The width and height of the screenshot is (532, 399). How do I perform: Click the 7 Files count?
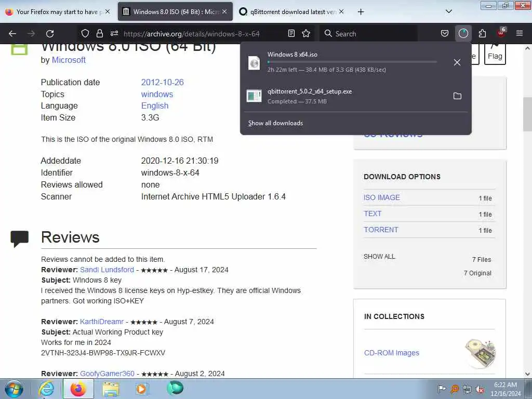[482, 260]
